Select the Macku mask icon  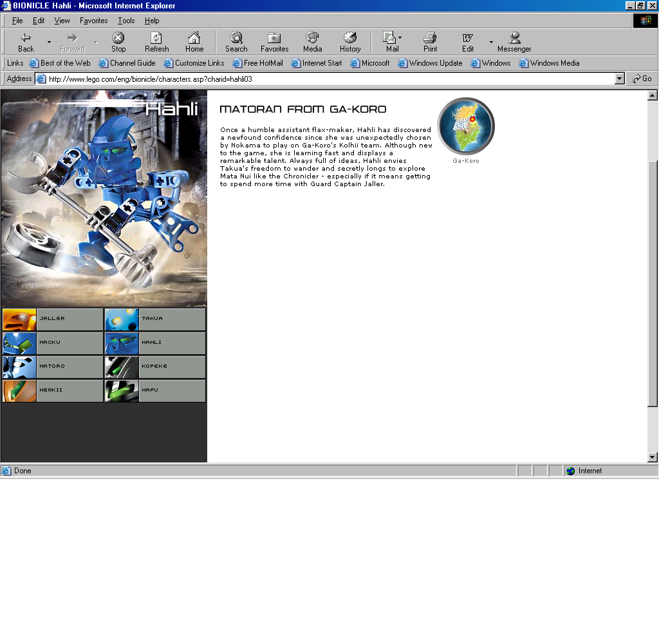pos(19,343)
